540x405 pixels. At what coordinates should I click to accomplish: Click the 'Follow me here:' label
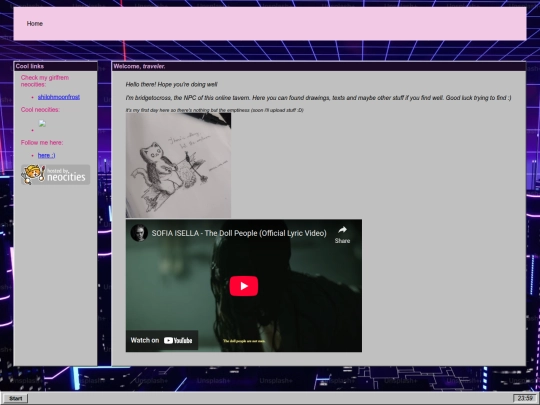[x=42, y=143]
